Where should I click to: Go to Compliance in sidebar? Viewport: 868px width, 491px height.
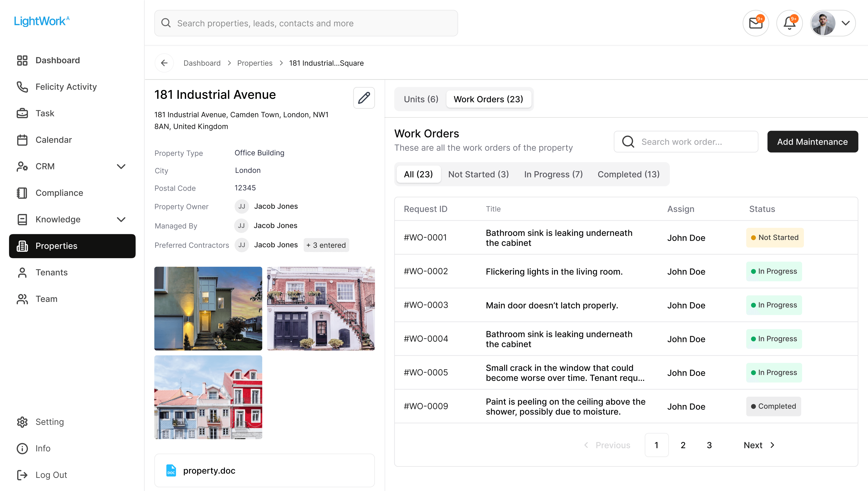click(x=59, y=193)
